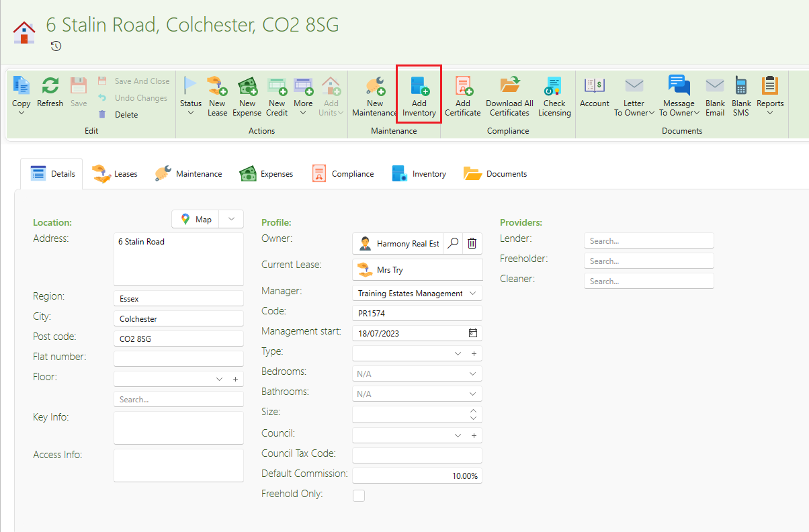The width and height of the screenshot is (809, 532).
Task: Open the More actions menu
Action: [x=303, y=95]
